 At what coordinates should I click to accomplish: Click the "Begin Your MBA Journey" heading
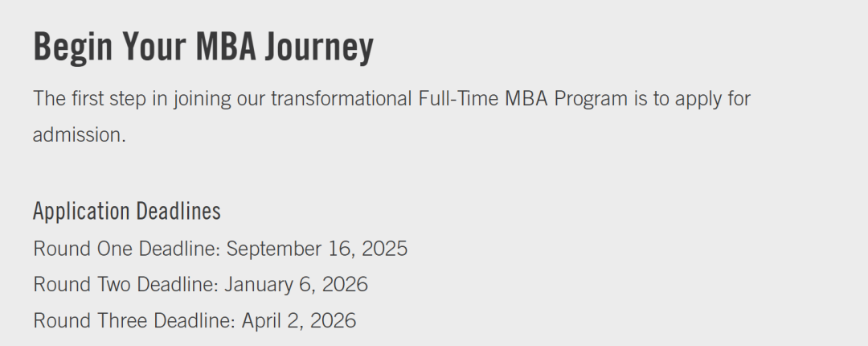(203, 48)
